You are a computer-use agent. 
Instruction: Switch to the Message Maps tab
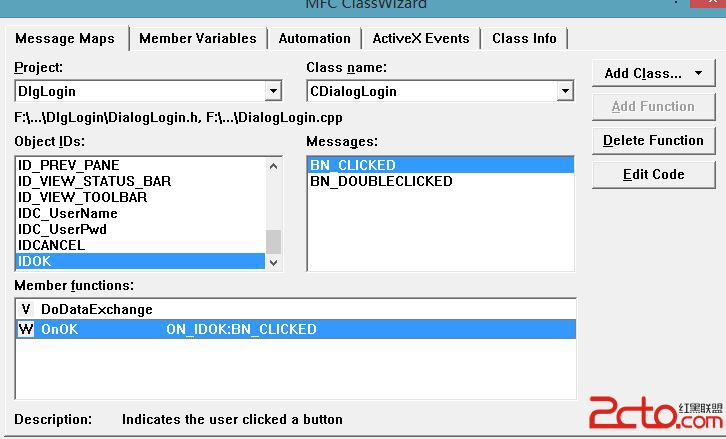coord(65,38)
